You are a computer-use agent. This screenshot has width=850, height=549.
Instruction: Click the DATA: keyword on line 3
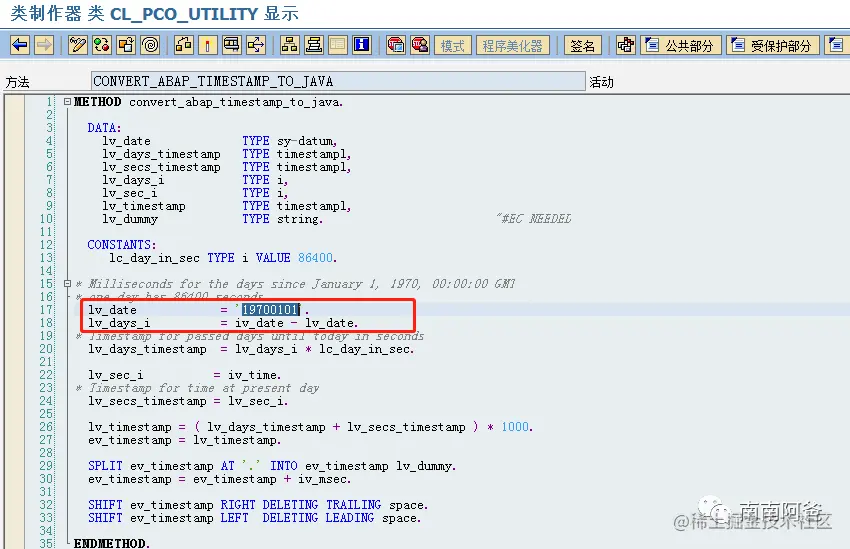tap(104, 127)
